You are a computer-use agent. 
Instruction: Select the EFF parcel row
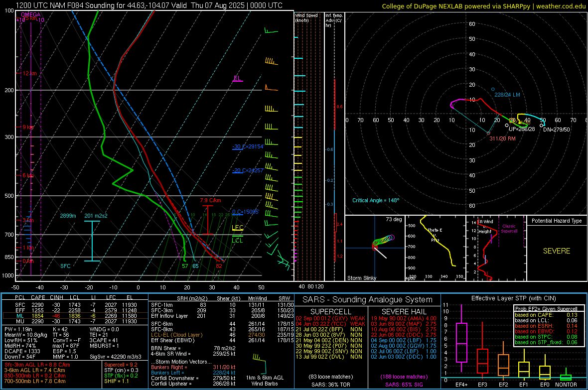tap(75, 310)
